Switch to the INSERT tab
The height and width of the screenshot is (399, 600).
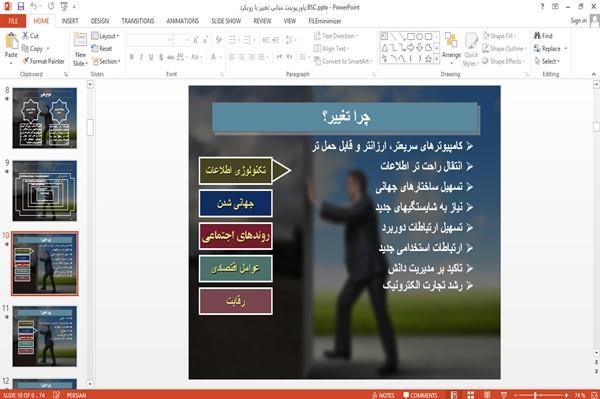(70, 21)
